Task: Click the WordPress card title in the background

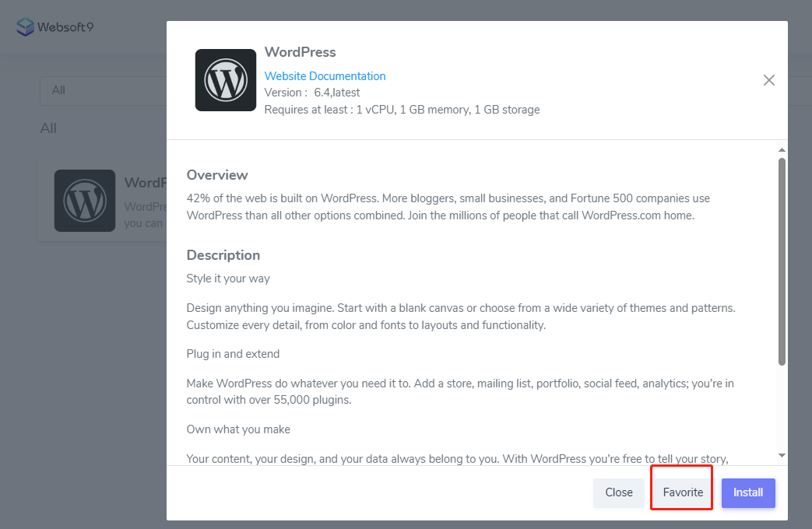Action: point(146,183)
